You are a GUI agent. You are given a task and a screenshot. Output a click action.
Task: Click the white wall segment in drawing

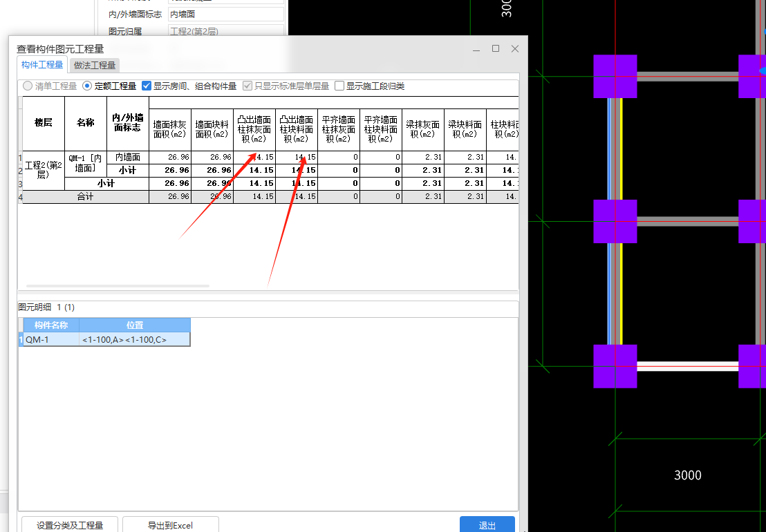[687, 367]
